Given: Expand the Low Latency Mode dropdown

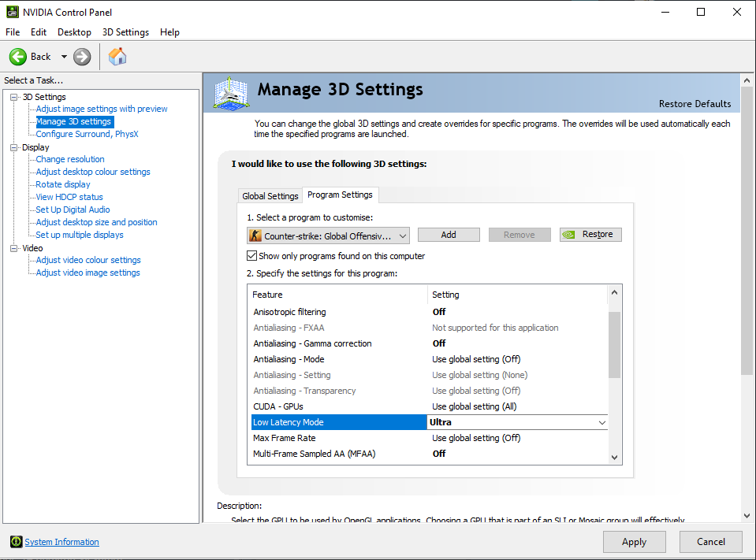Looking at the screenshot, I should [x=602, y=423].
